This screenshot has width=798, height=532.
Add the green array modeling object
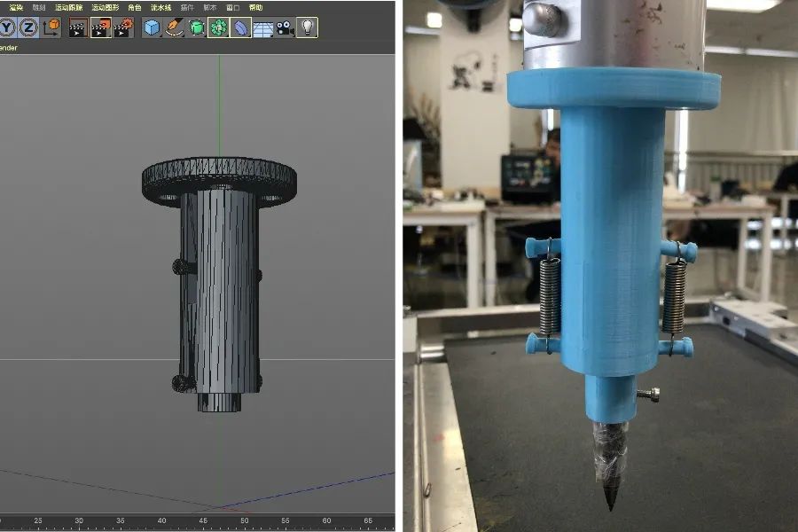[x=218, y=27]
